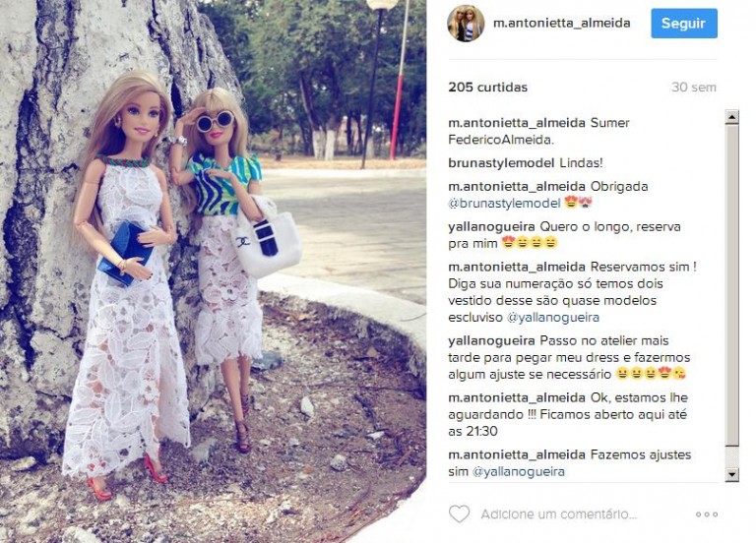The image size is (756, 543).
Task: Focus the 'Adicione um comentário' input field
Action: pos(559,514)
